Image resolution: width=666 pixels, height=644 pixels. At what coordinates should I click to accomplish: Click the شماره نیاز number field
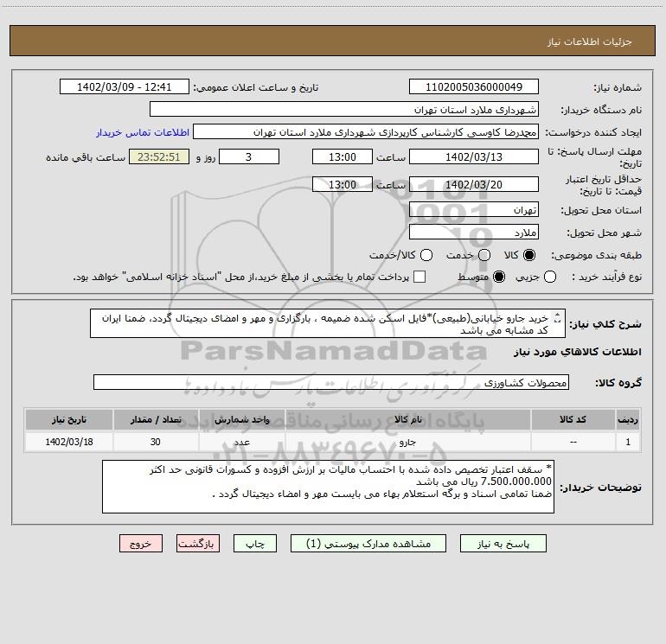474,87
